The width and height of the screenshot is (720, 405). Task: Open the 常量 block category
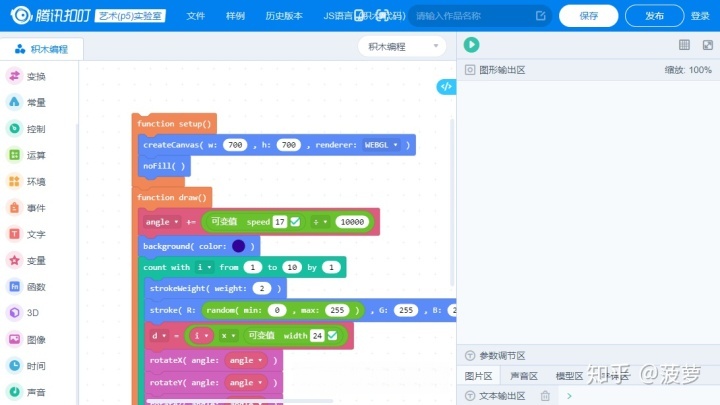click(25, 102)
